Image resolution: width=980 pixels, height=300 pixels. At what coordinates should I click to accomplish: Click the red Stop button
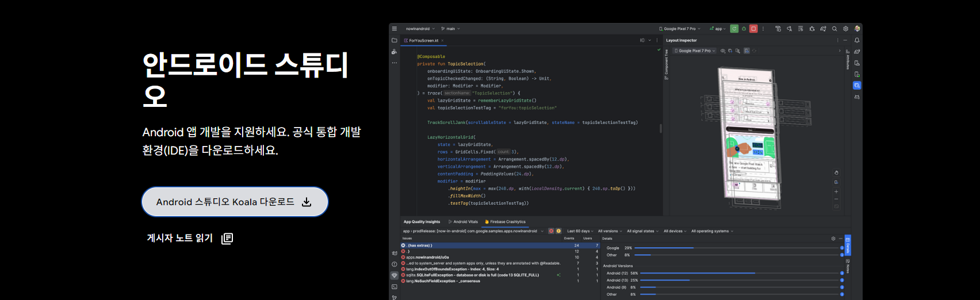pyautogui.click(x=753, y=29)
